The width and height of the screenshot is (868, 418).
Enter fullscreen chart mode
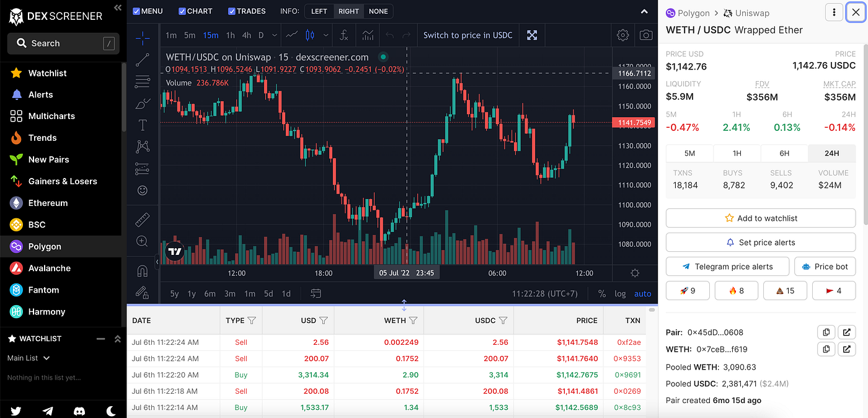(x=532, y=35)
